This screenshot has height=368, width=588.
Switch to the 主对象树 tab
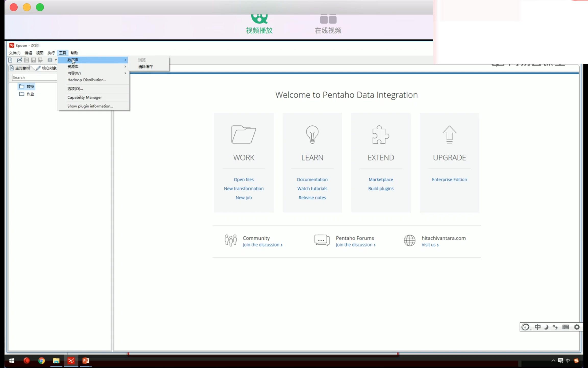[20, 68]
